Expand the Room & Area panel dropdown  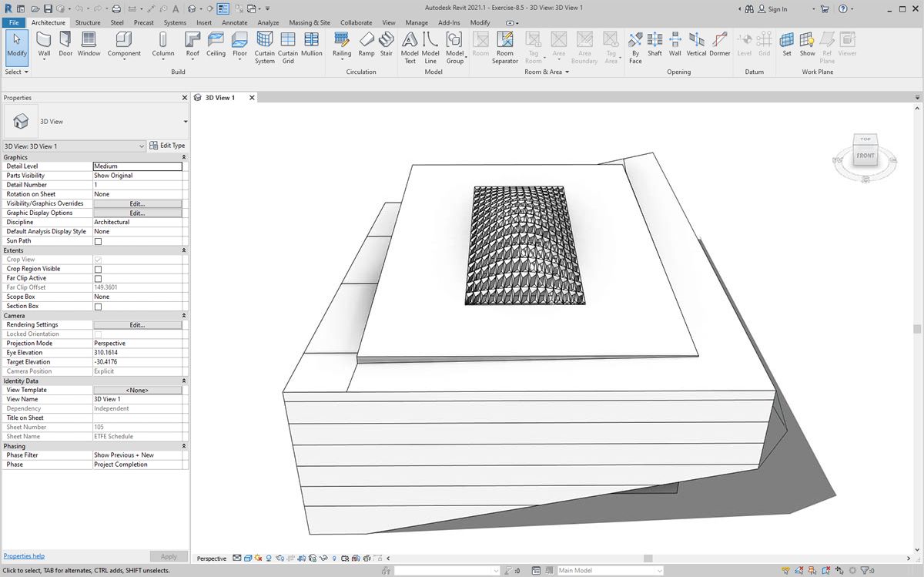coord(567,72)
